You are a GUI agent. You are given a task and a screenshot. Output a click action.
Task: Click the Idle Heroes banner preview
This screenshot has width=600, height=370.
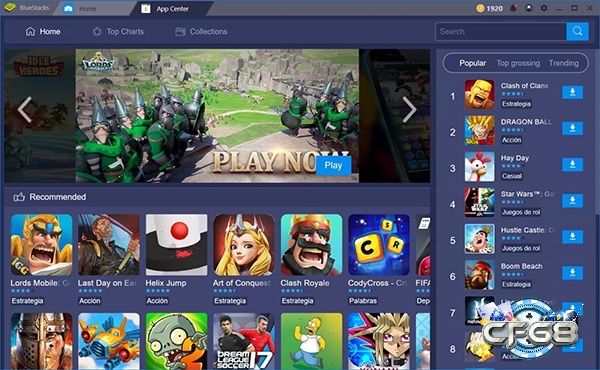tap(40, 116)
